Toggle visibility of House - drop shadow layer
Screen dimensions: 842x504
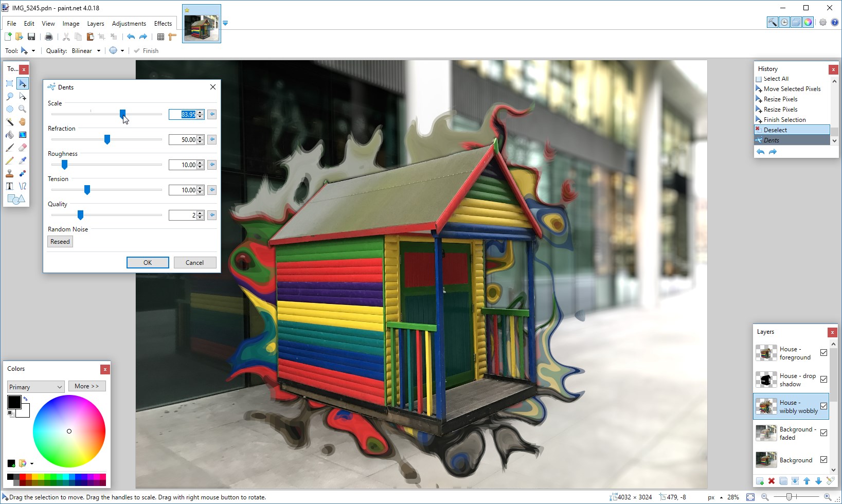click(x=823, y=379)
